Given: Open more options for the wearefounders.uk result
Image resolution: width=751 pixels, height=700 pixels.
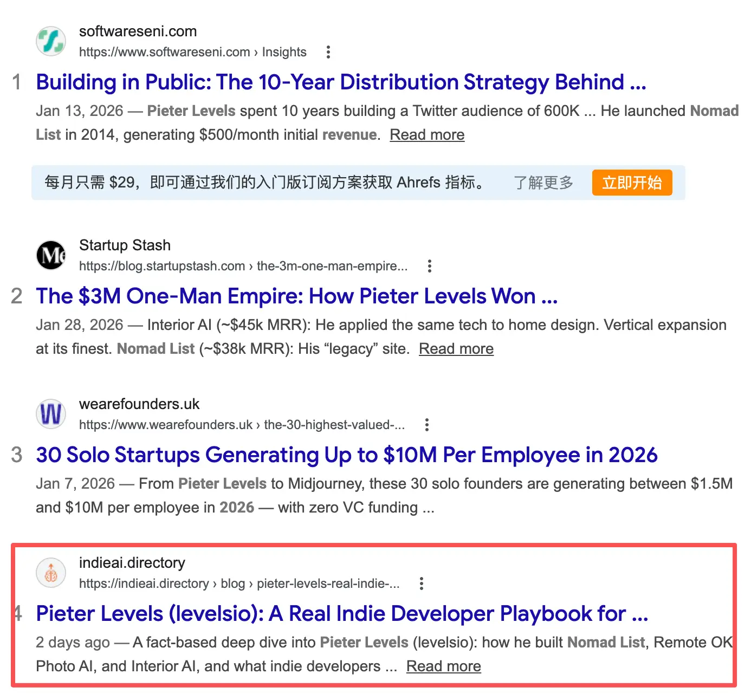Looking at the screenshot, I should (x=427, y=425).
